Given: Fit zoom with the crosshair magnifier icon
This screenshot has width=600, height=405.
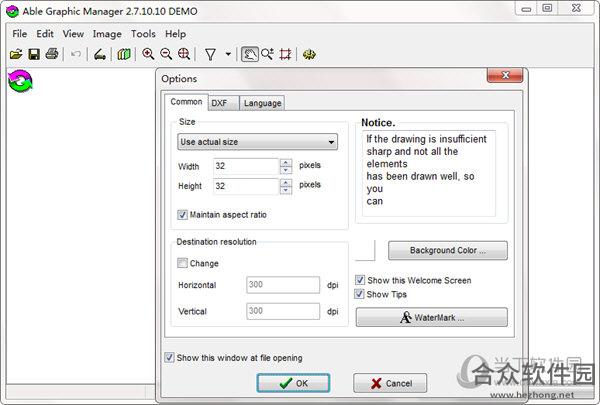Looking at the screenshot, I should point(184,54).
